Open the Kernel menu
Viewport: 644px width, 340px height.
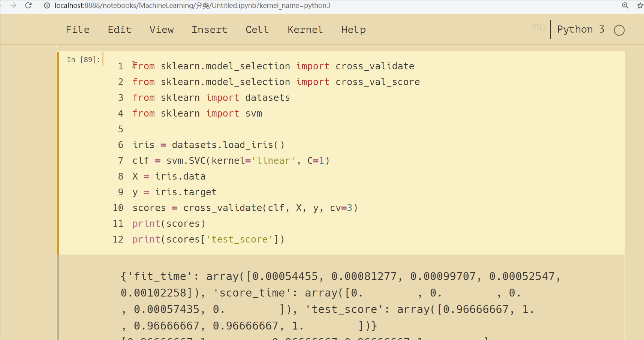[305, 29]
